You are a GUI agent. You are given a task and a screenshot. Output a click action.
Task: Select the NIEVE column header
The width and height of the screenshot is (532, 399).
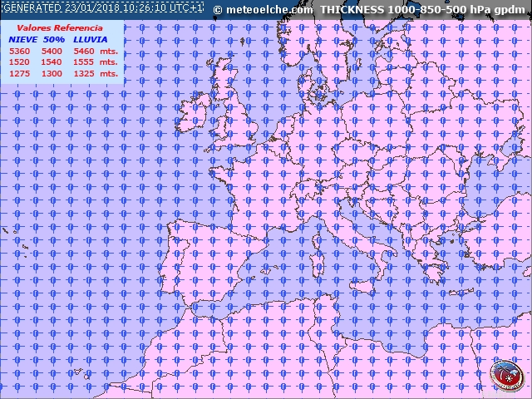(x=22, y=39)
